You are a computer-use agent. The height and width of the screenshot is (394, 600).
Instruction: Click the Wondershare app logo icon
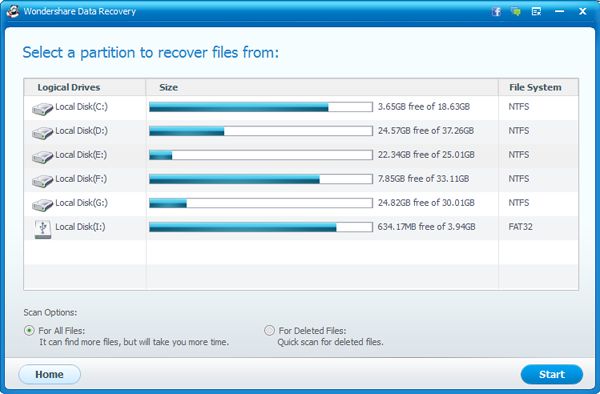(x=13, y=11)
